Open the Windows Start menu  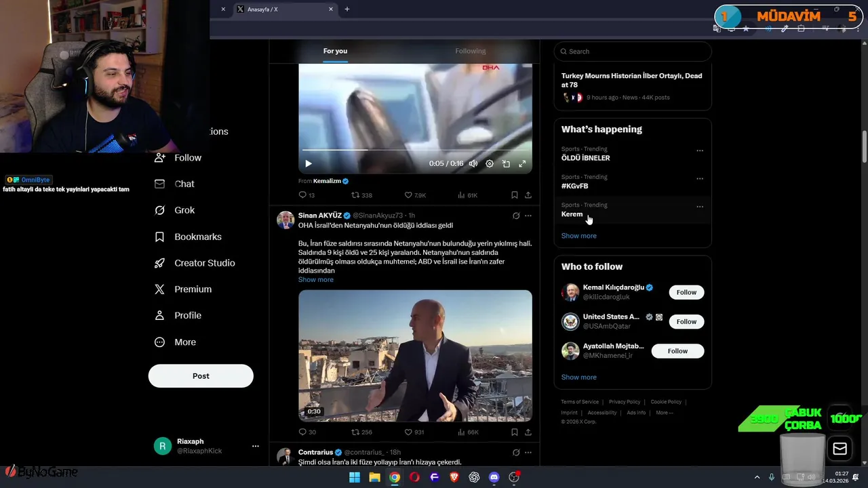tap(354, 477)
